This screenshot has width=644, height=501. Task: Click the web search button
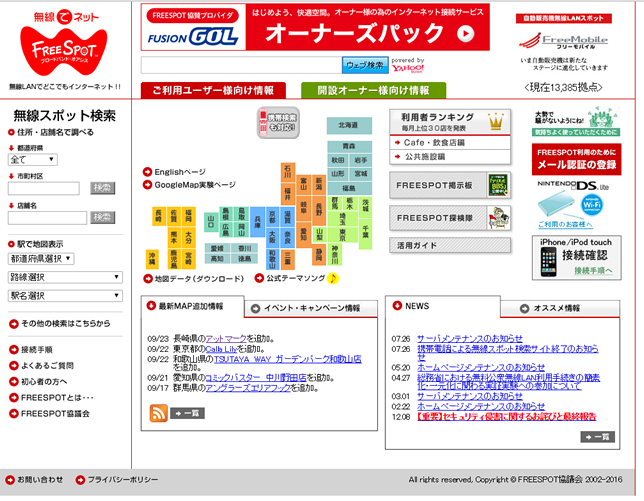[x=365, y=65]
